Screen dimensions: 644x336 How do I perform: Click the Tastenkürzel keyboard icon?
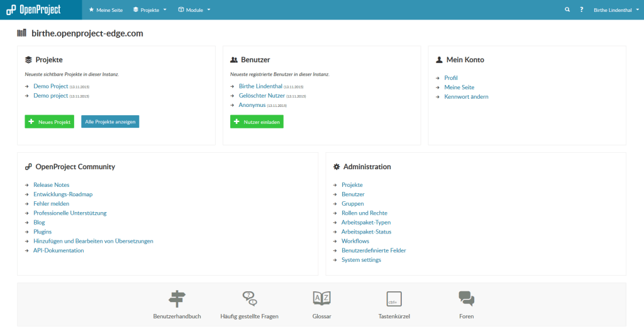click(394, 298)
